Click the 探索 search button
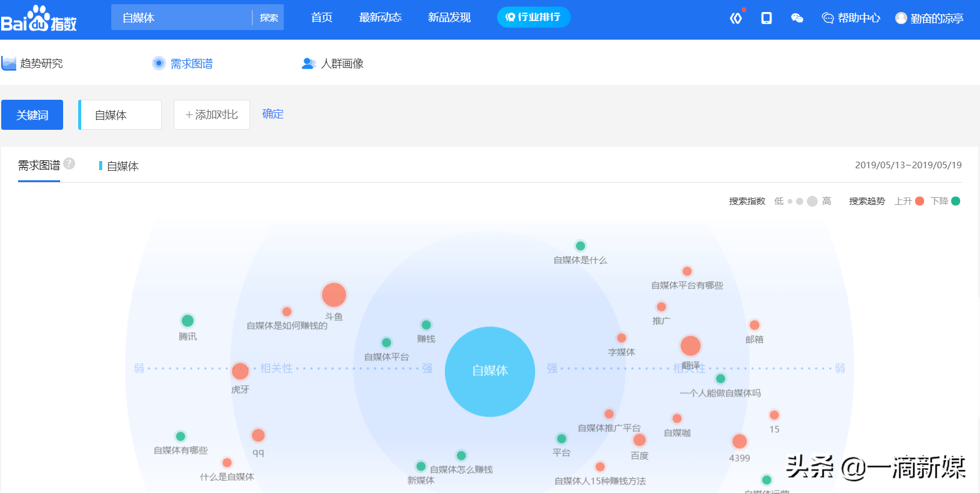980x494 pixels. 269,17
